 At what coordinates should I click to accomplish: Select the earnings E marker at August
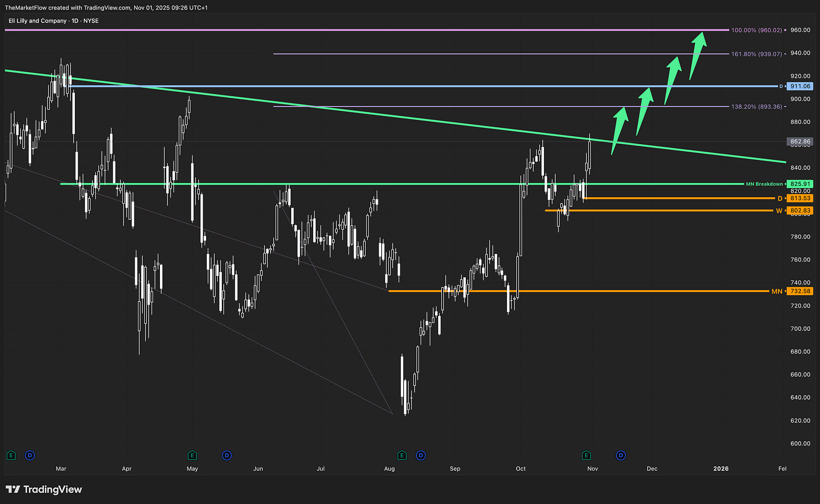pyautogui.click(x=402, y=455)
